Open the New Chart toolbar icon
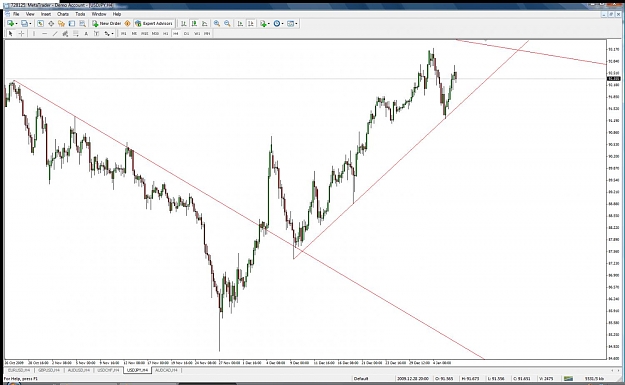Viewport: 625px width, 385px height. click(x=10, y=24)
